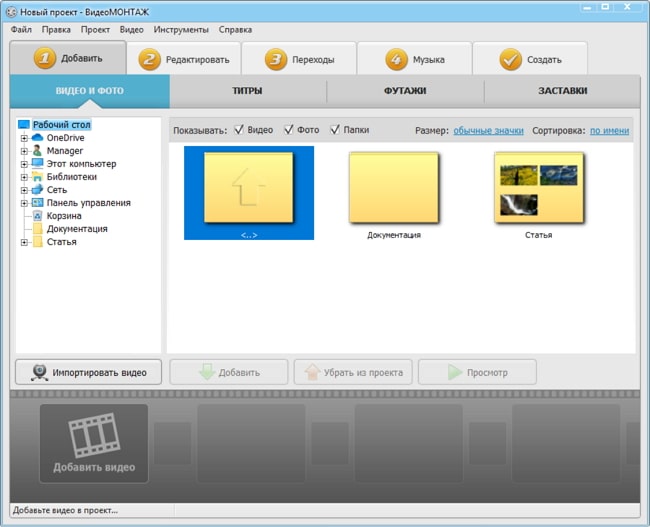
Task: Expand the Библиотеки tree node
Action: click(x=24, y=177)
